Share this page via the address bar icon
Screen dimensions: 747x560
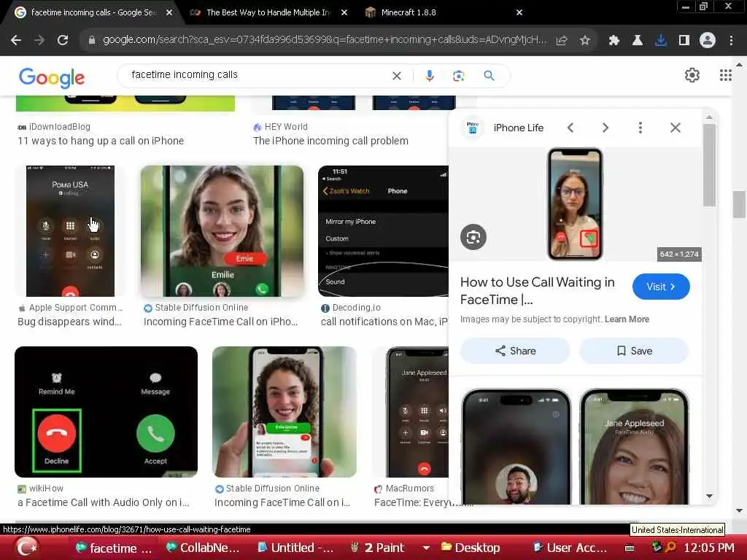[x=562, y=41]
